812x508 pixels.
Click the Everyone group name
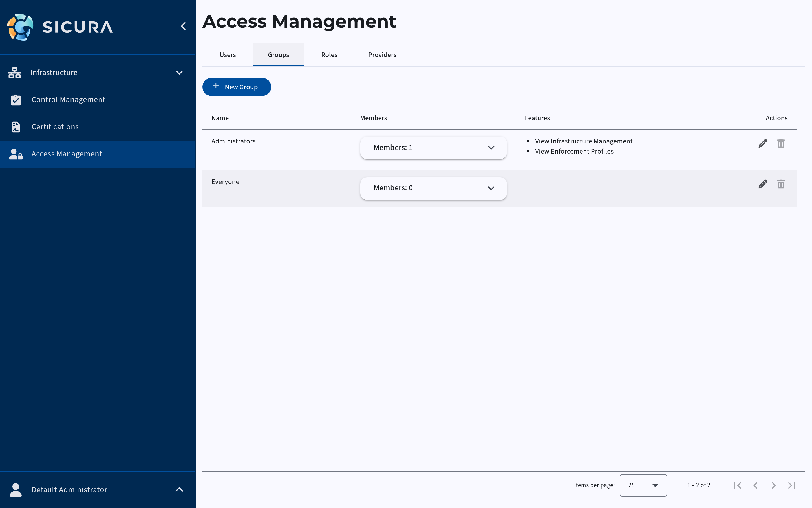(225, 182)
